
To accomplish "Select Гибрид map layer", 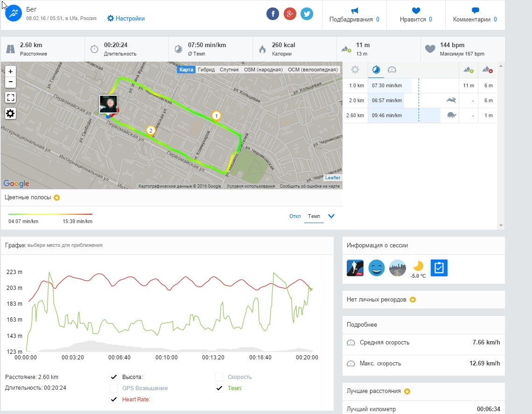I will 206,70.
